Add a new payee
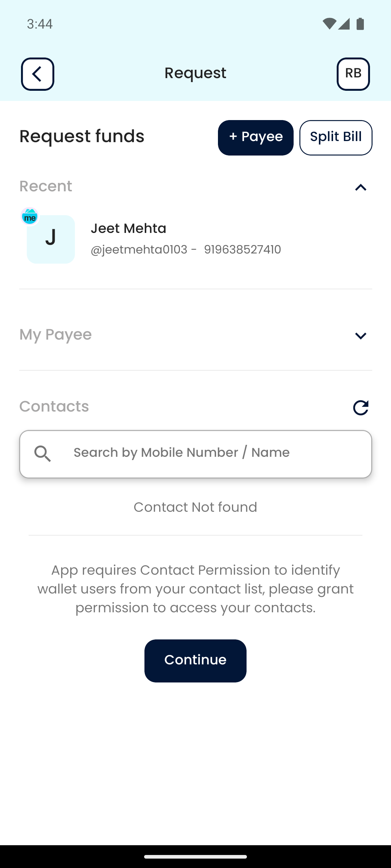This screenshot has width=391, height=868. pyautogui.click(x=256, y=138)
